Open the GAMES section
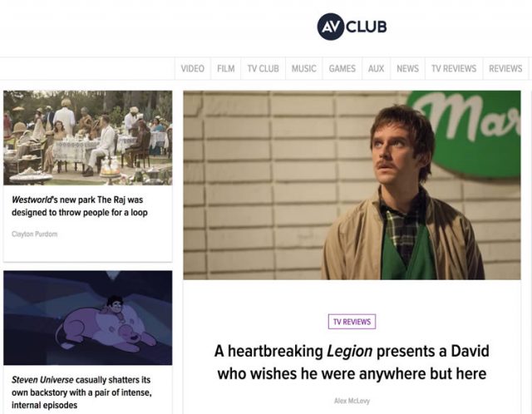This screenshot has height=414, width=532. pyautogui.click(x=342, y=68)
